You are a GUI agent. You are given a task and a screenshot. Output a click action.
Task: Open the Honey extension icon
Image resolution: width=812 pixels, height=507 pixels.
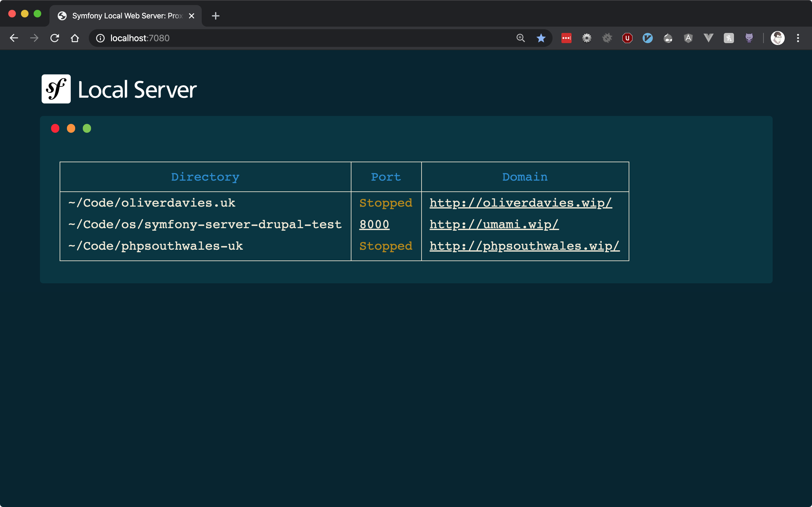click(x=729, y=38)
